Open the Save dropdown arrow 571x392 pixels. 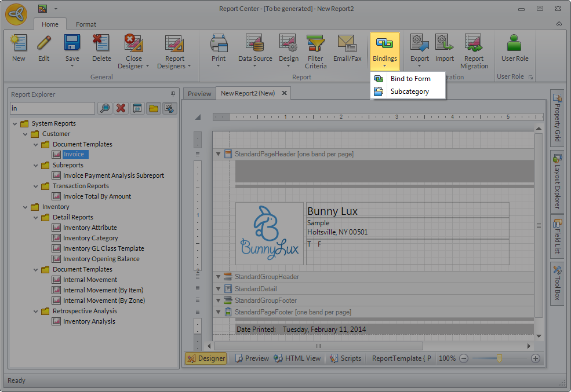72,65
